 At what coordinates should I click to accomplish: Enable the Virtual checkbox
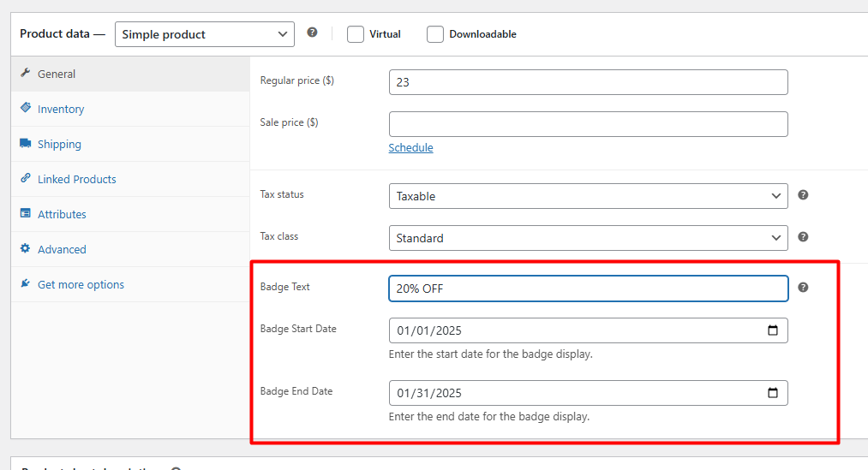coord(356,34)
